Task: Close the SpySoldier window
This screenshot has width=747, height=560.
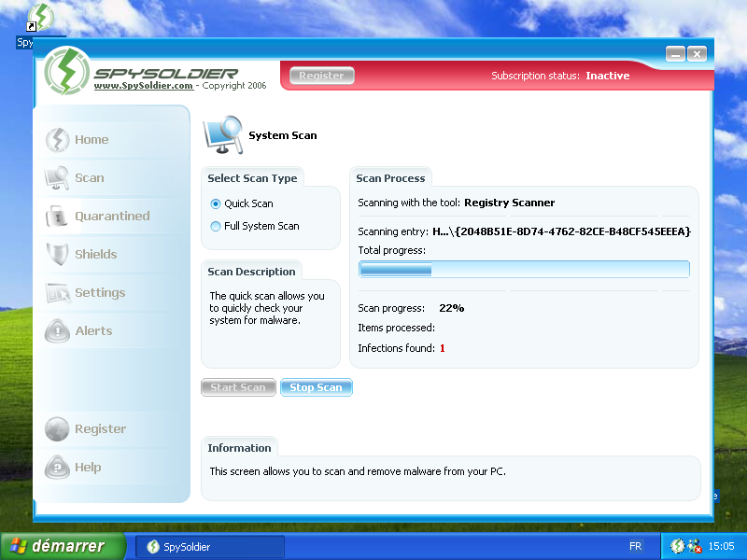Action: [x=697, y=54]
